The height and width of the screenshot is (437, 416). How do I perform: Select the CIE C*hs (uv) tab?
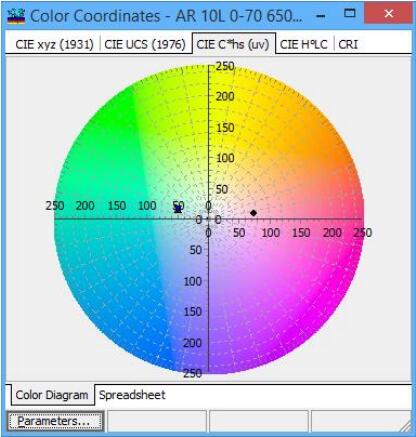pyautogui.click(x=233, y=44)
